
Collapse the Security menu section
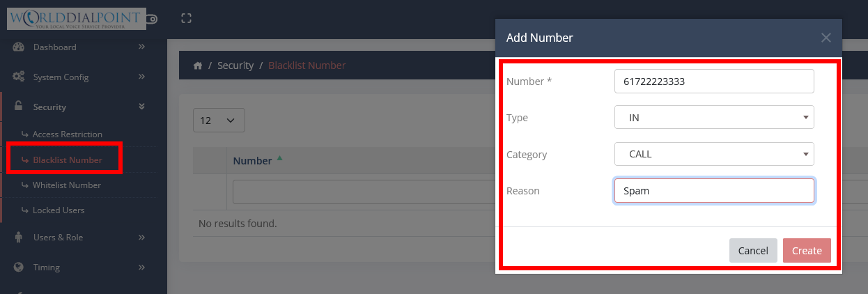click(x=141, y=107)
